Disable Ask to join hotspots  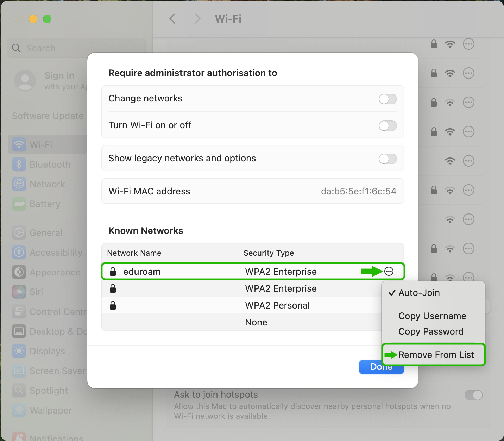474,395
